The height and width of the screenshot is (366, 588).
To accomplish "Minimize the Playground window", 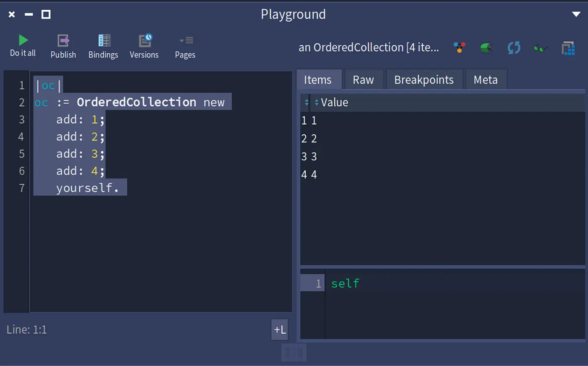I will tap(29, 15).
